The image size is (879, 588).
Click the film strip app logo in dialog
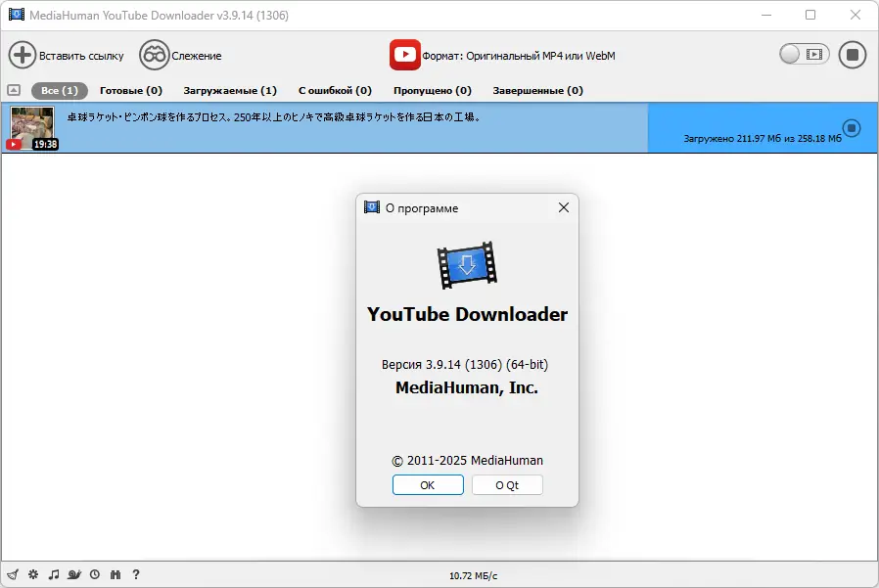pos(467,265)
